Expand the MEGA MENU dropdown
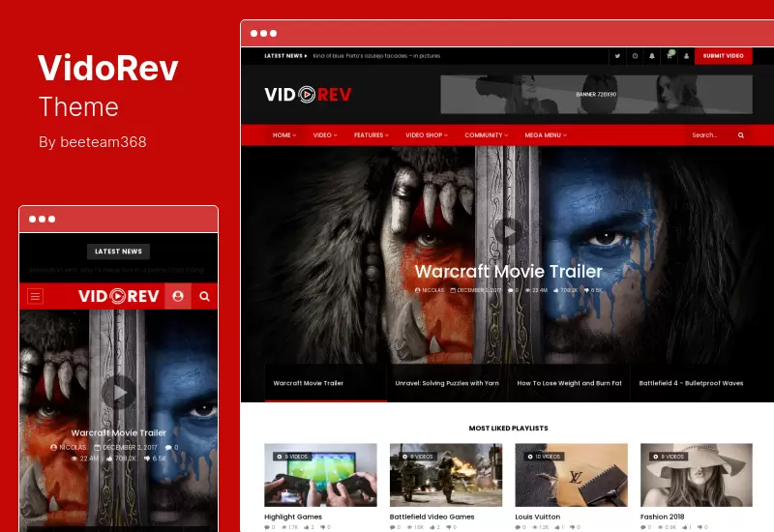Image resolution: width=774 pixels, height=532 pixels. point(546,135)
